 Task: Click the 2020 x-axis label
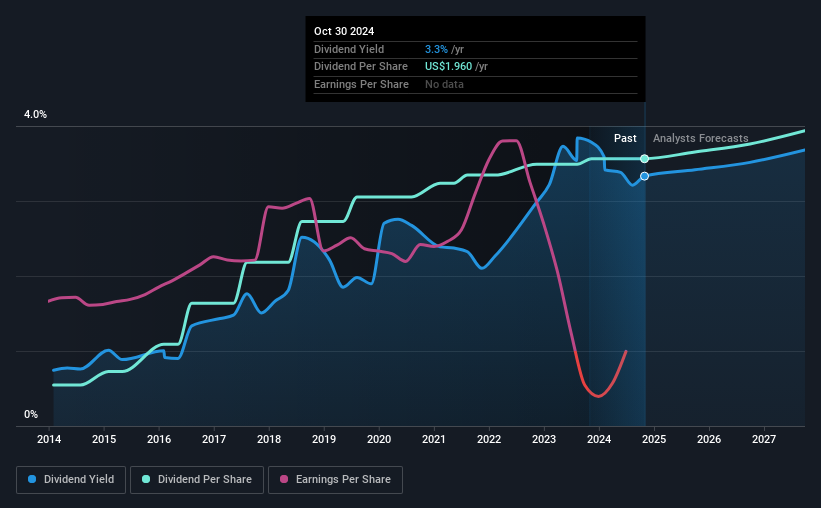click(379, 439)
